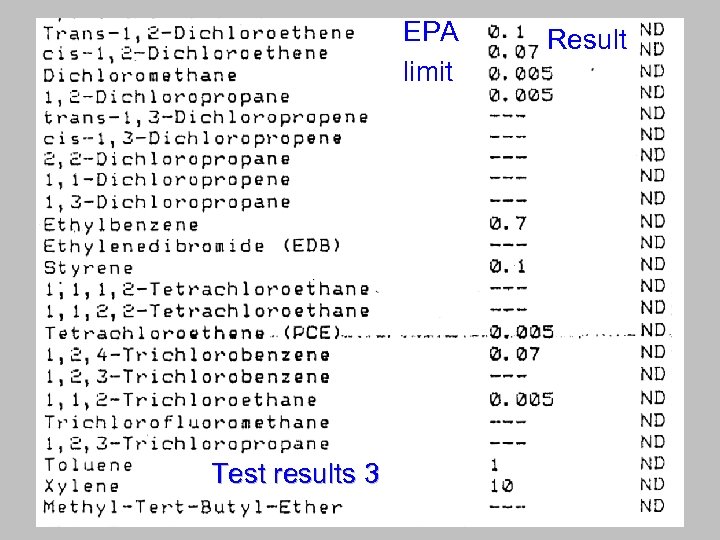720x540 pixels.
Task: Click the dashes limit for Methyl-Tert-Butyl-Ether
Action: pos(508,507)
